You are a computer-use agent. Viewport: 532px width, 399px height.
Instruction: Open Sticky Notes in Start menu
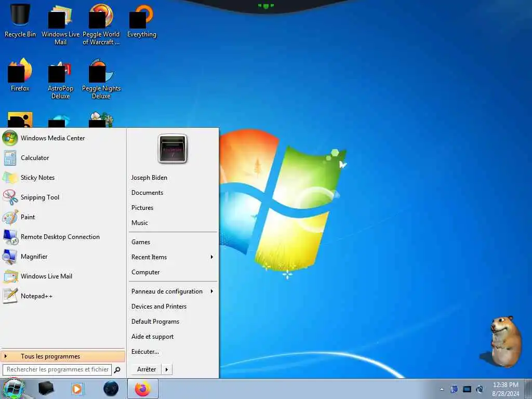pyautogui.click(x=63, y=178)
